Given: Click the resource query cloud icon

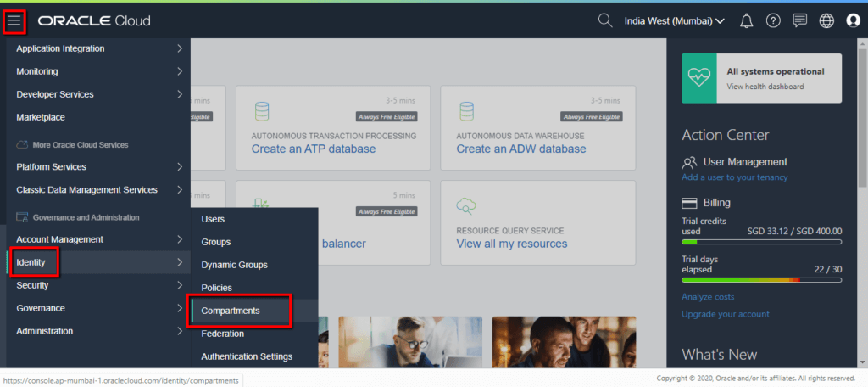Looking at the screenshot, I should click(x=467, y=206).
